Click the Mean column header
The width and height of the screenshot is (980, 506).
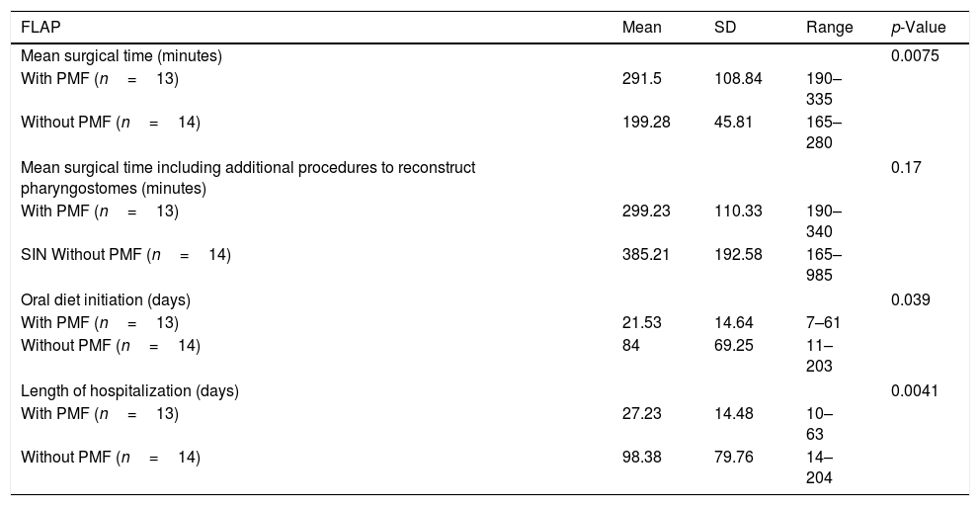click(x=641, y=28)
